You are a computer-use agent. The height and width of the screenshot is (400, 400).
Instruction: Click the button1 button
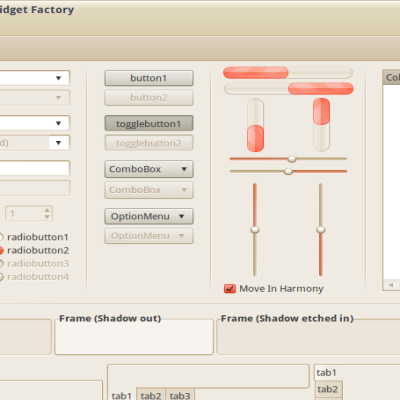[x=149, y=78]
